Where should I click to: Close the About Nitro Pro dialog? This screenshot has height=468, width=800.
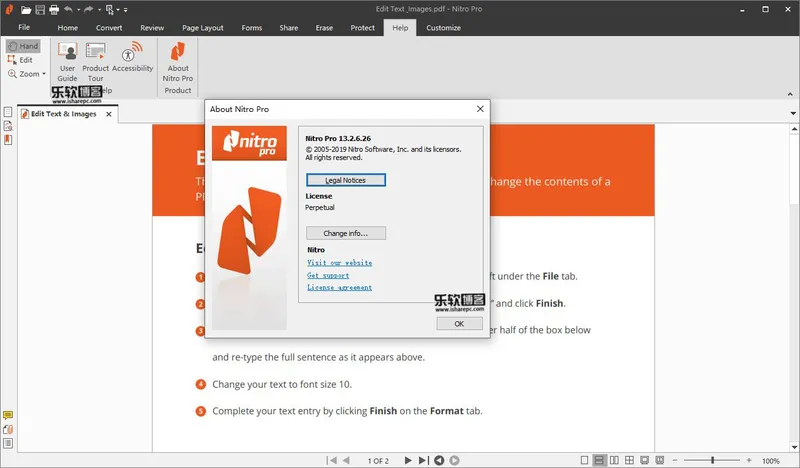pos(480,109)
